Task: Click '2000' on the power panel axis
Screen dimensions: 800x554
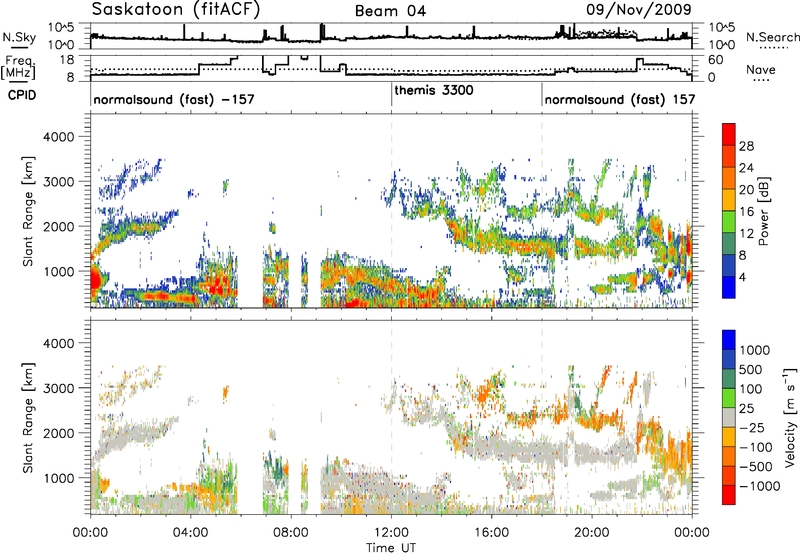Action: (x=59, y=226)
